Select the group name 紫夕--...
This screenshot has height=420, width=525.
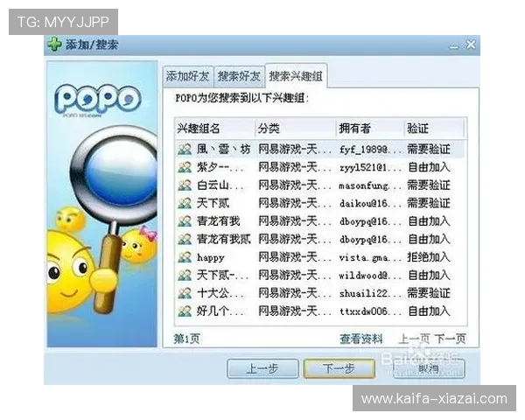point(220,167)
